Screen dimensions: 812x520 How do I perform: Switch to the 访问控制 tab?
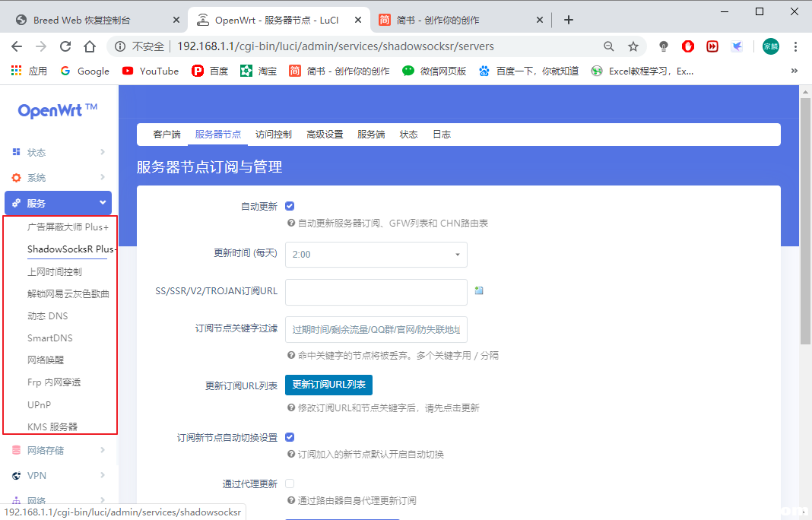click(274, 133)
